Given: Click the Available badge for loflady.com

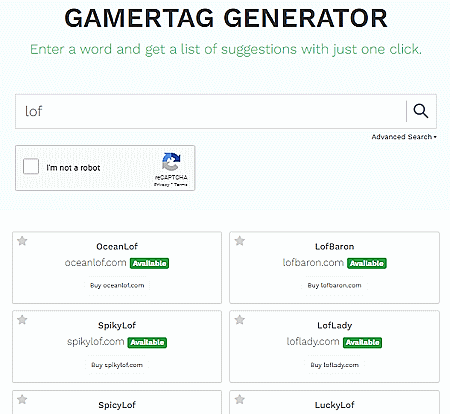Looking at the screenshot, I should click(362, 342).
